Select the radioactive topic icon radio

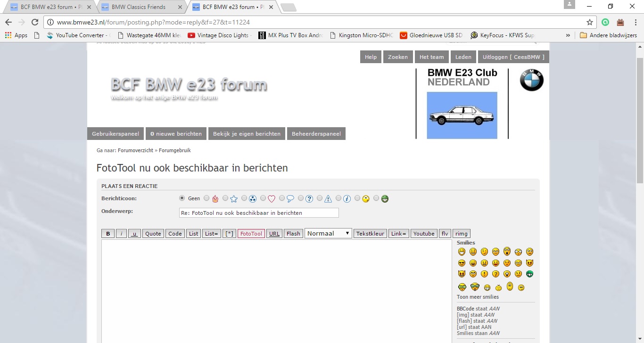click(244, 198)
